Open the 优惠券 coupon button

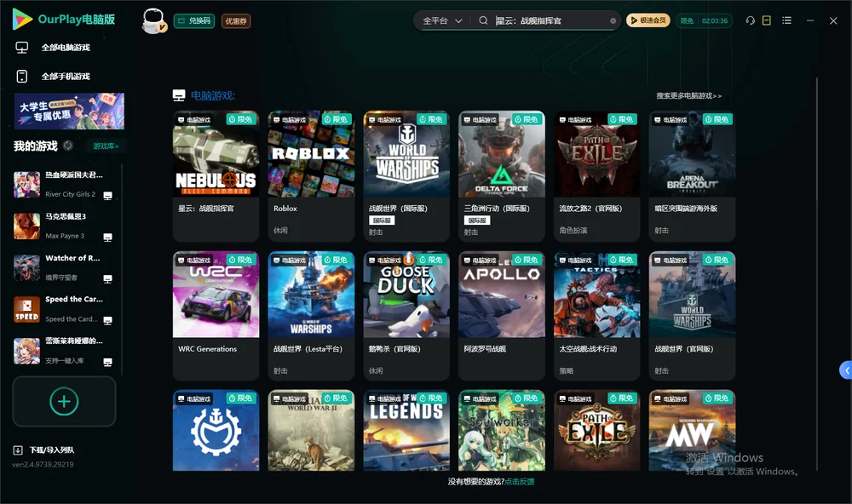click(236, 20)
